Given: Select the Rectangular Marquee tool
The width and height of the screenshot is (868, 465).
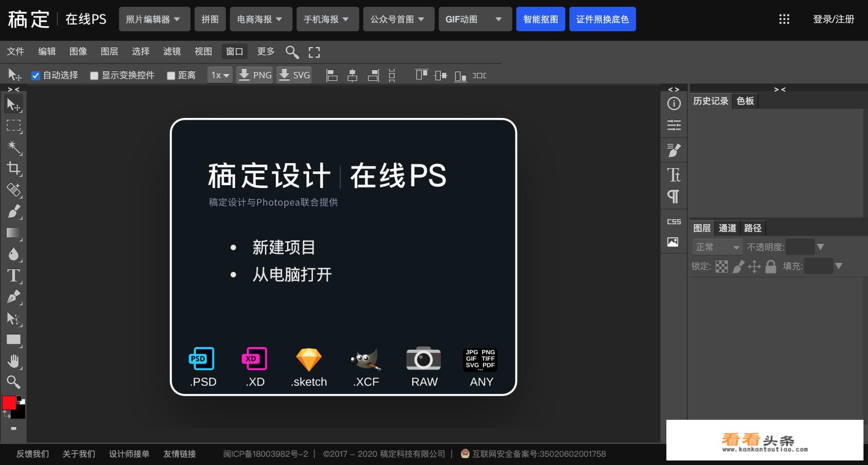Looking at the screenshot, I should 14,126.
